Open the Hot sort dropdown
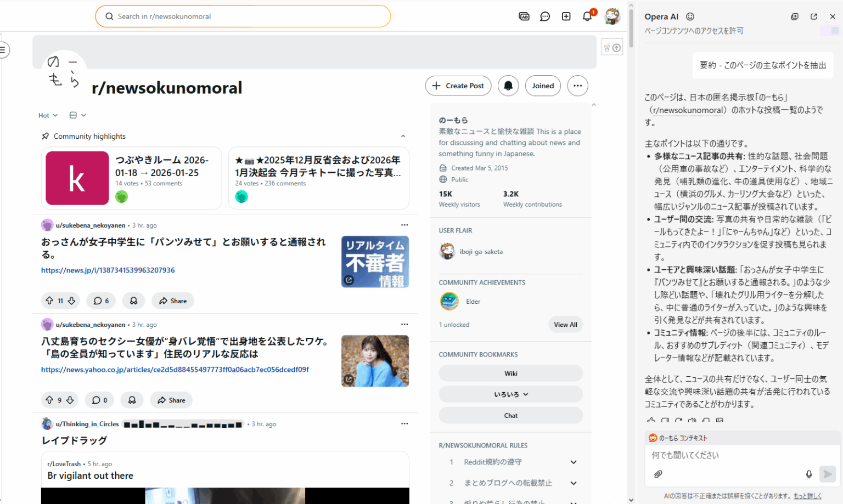843x504 pixels. 47,115
